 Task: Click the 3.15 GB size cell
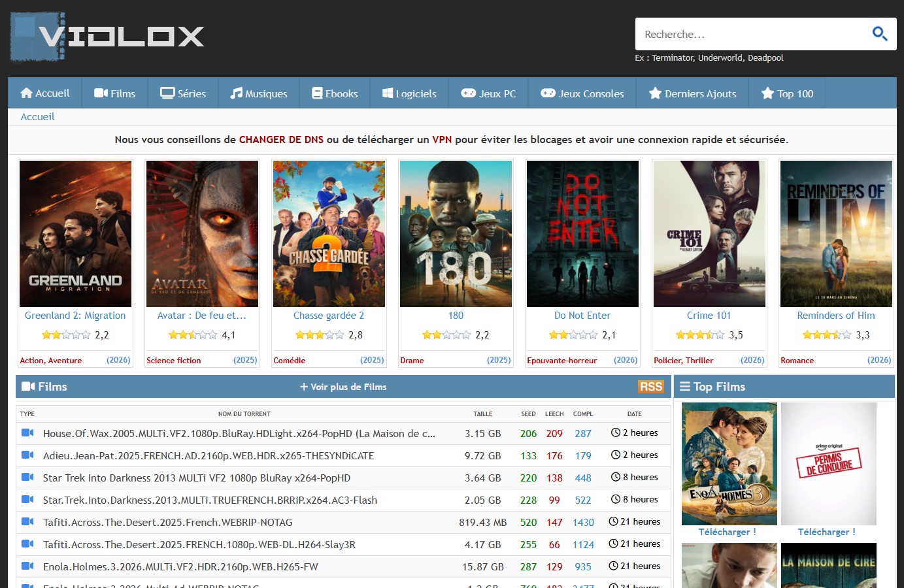(x=483, y=434)
